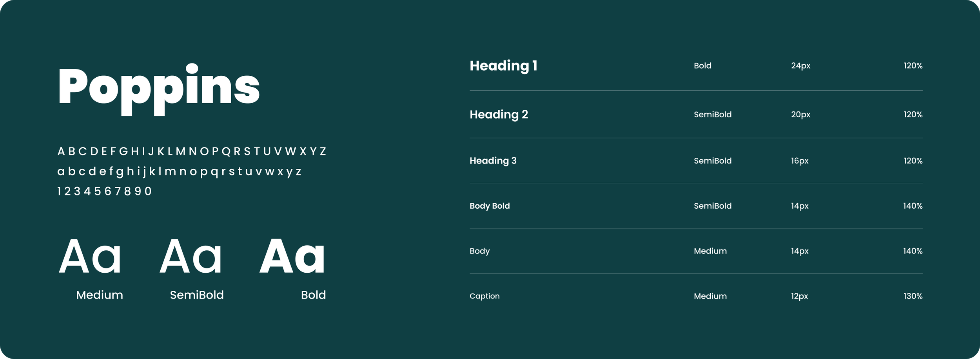
Task: Click the SemiBold label under the Aa sample
Action: coord(197,295)
